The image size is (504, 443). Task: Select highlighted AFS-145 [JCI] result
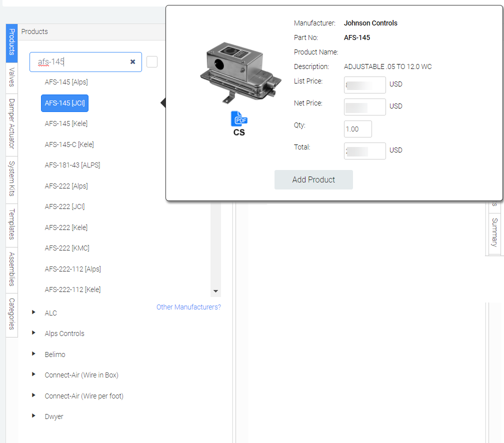[64, 103]
